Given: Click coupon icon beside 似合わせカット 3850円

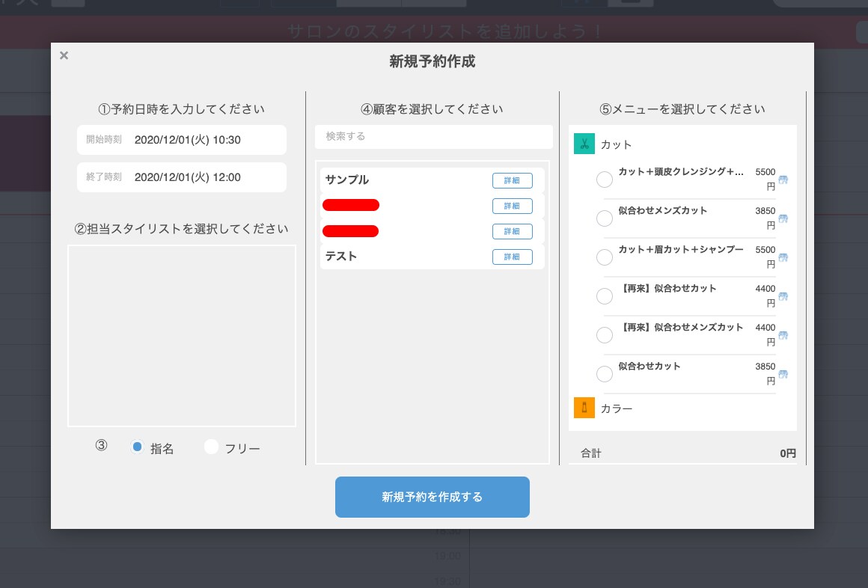Looking at the screenshot, I should coord(783,374).
